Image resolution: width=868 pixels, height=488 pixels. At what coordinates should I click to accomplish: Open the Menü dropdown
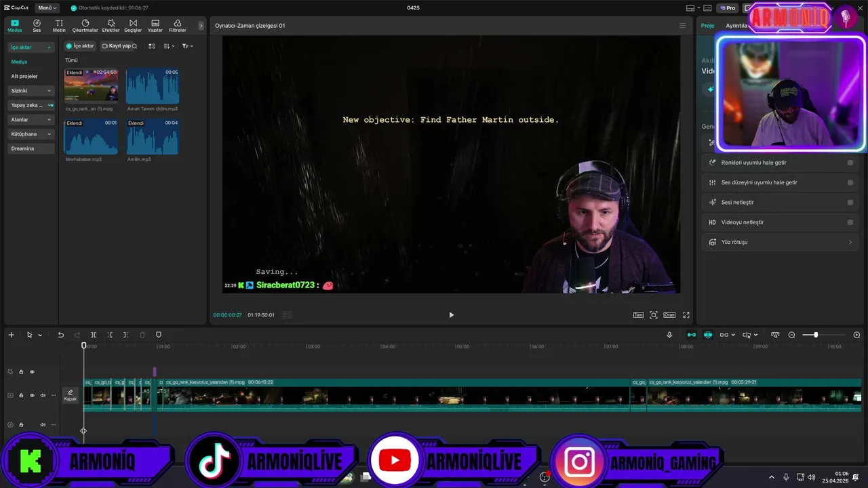tap(47, 7)
